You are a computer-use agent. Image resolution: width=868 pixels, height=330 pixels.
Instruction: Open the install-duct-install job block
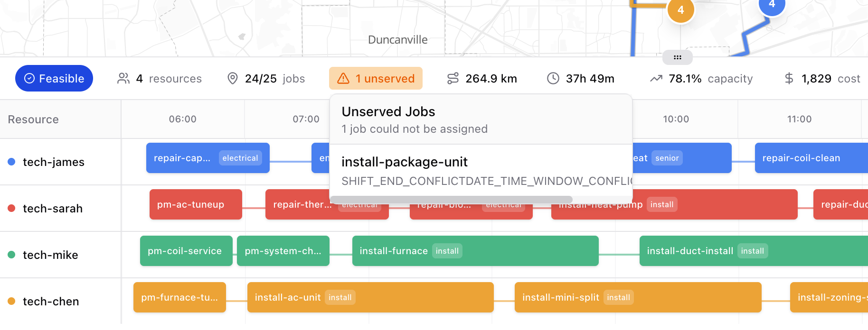(754, 251)
